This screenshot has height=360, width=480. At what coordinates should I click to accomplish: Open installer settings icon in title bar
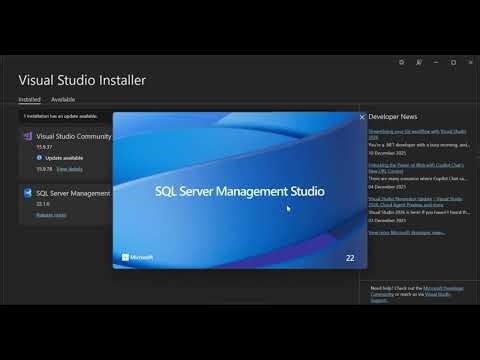click(402, 62)
